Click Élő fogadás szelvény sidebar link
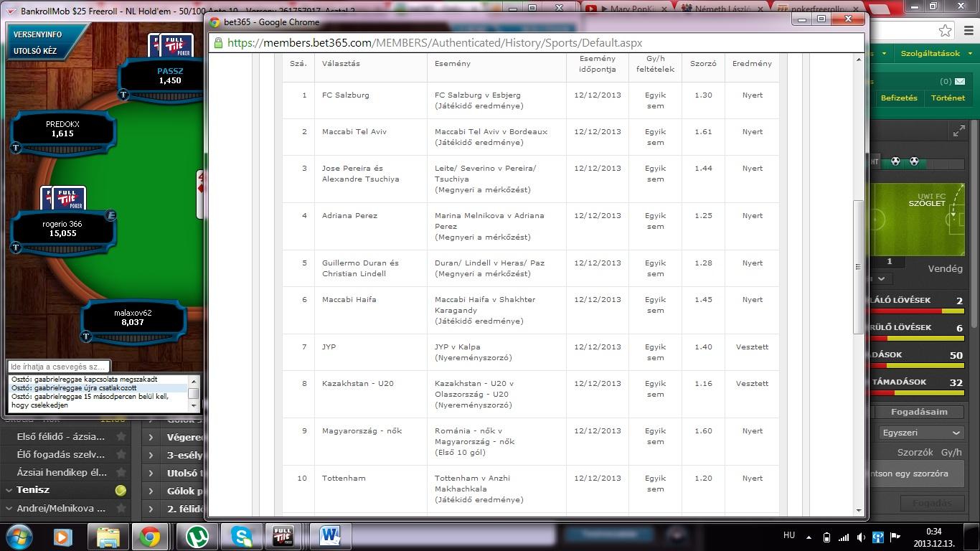Viewport: 980px width, 551px height. 61,454
